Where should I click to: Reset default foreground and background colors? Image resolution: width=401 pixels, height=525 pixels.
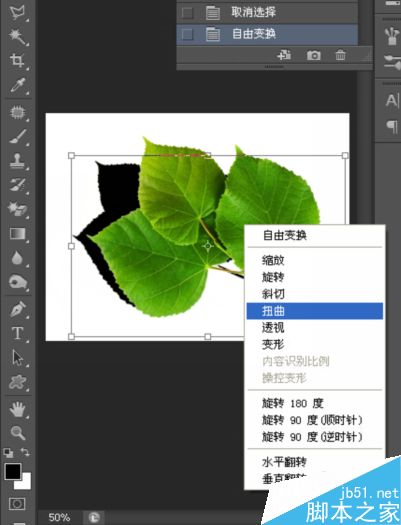[x=8, y=453]
